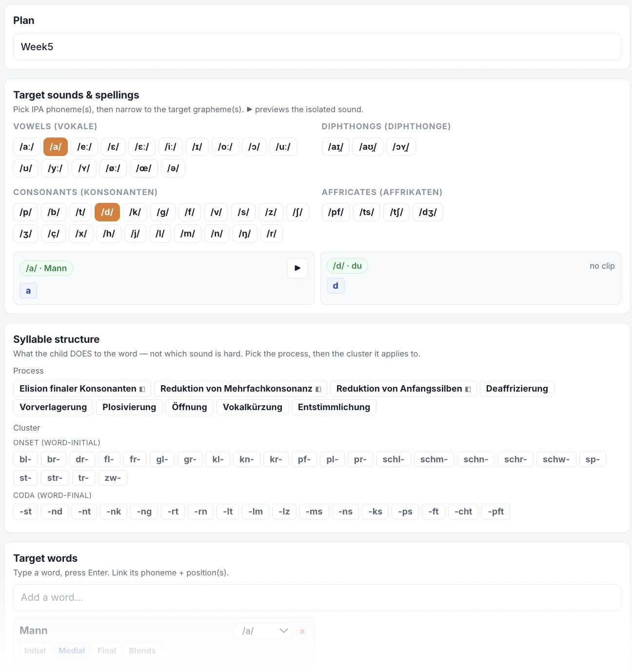Pick the Vorverlagerung process
Screen dimensions: 632x672
pyautogui.click(x=53, y=407)
